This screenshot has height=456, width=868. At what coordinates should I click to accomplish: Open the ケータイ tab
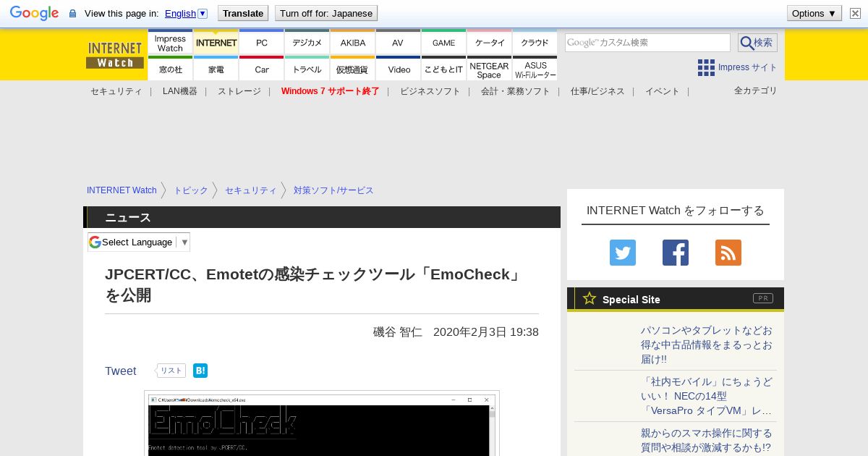[490, 43]
